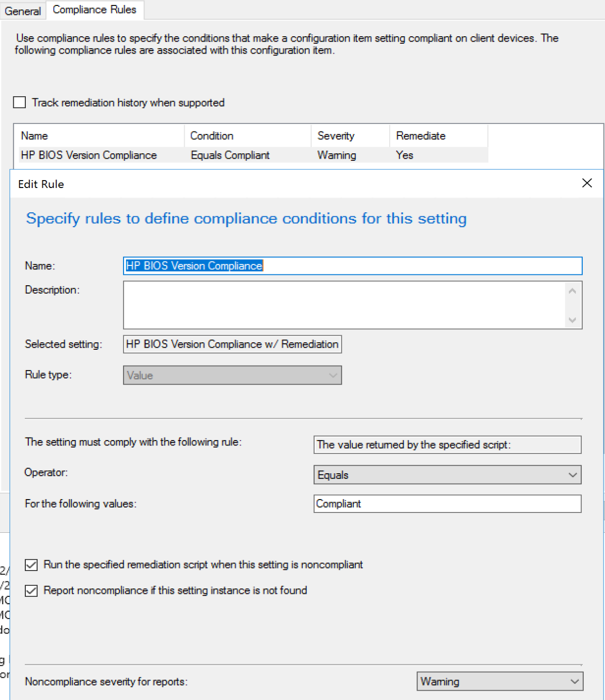Click the Name text field

click(352, 266)
